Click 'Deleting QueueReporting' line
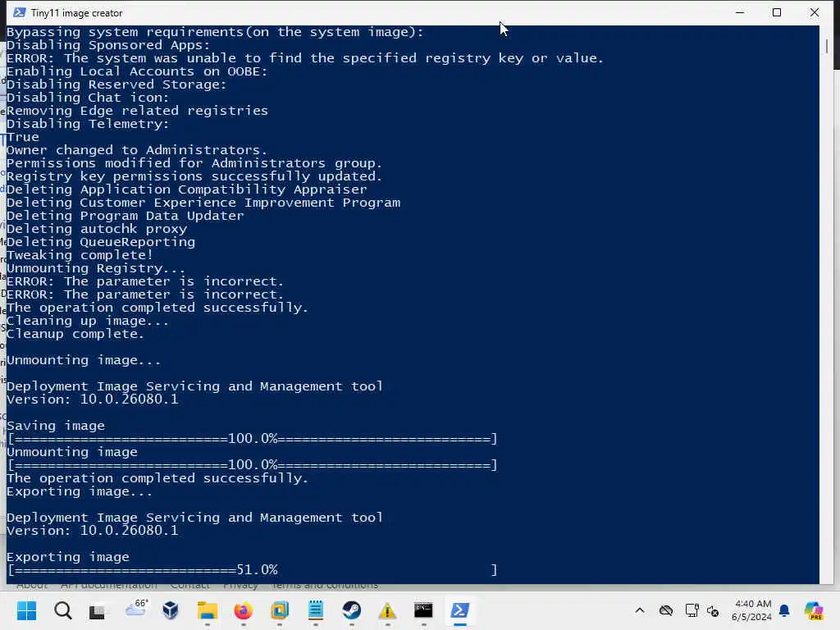The image size is (840, 630). tap(101, 242)
